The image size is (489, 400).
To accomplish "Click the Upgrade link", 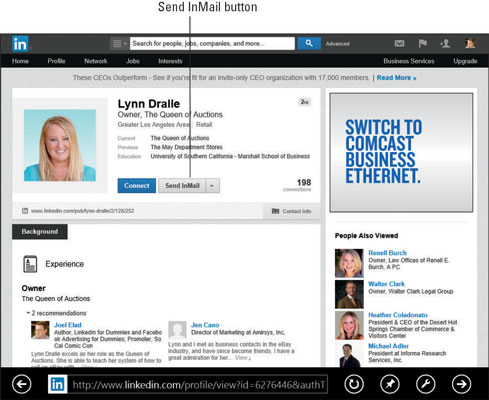I will (x=465, y=61).
